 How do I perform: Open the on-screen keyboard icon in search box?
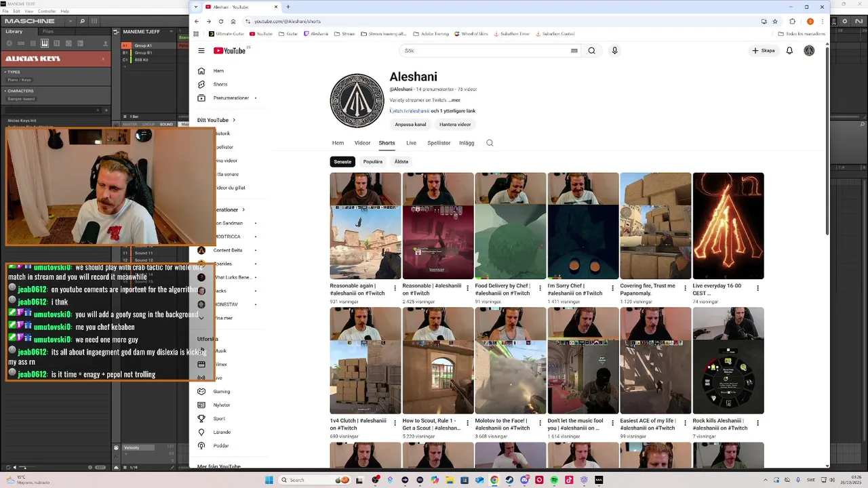point(574,51)
